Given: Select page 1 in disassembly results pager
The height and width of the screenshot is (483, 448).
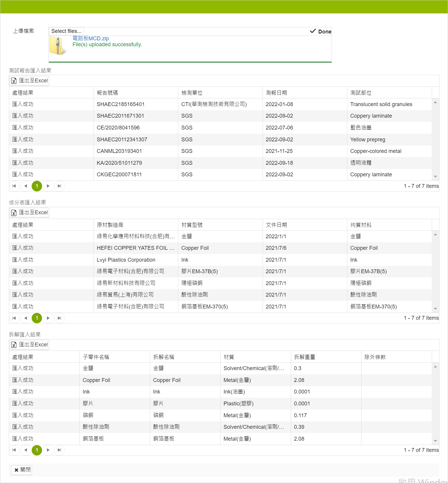Looking at the screenshot, I should [37, 450].
